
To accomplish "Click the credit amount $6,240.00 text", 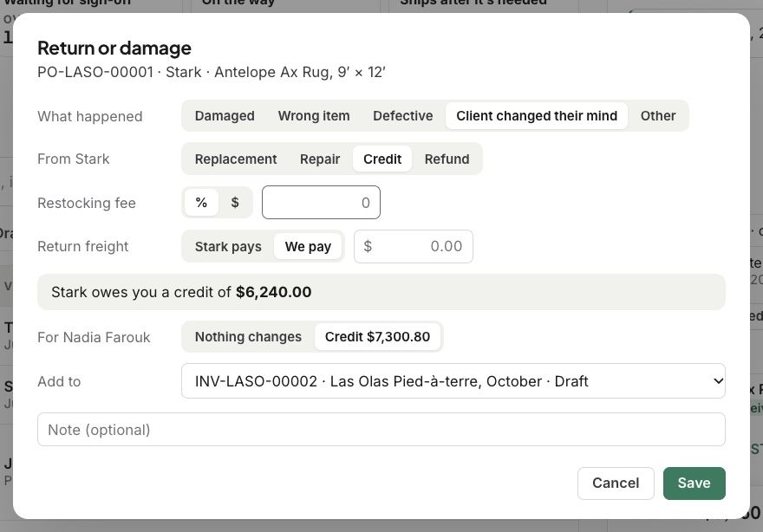I will point(273,292).
